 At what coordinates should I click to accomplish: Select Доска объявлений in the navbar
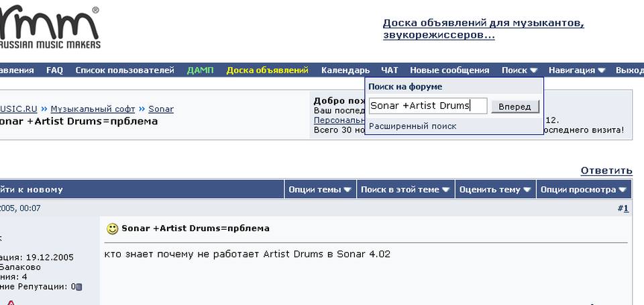pos(267,70)
